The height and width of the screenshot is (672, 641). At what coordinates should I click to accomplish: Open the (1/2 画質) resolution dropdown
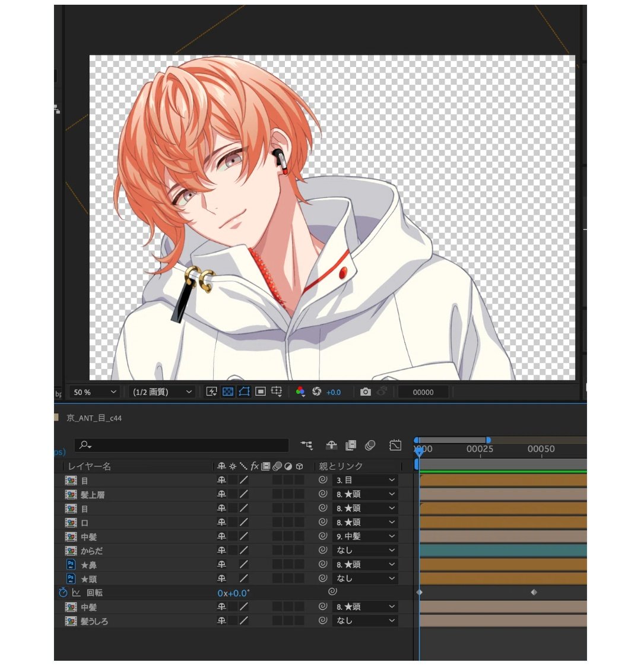(162, 391)
